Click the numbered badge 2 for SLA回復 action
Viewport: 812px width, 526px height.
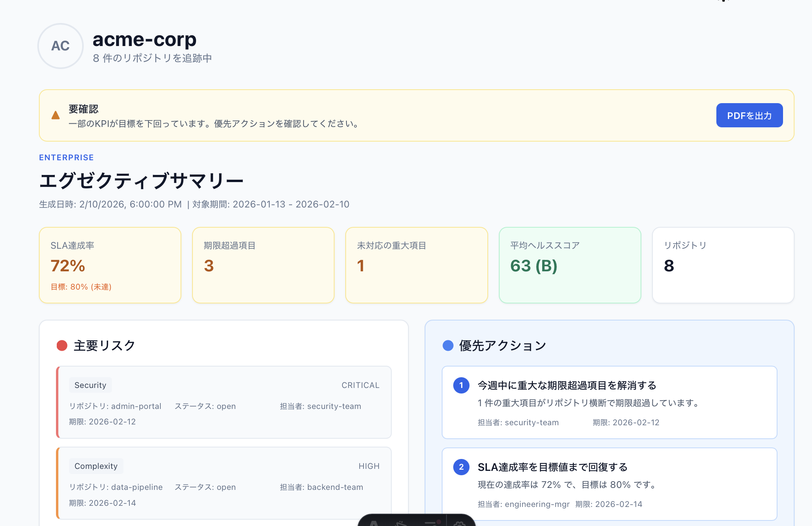tap(461, 467)
